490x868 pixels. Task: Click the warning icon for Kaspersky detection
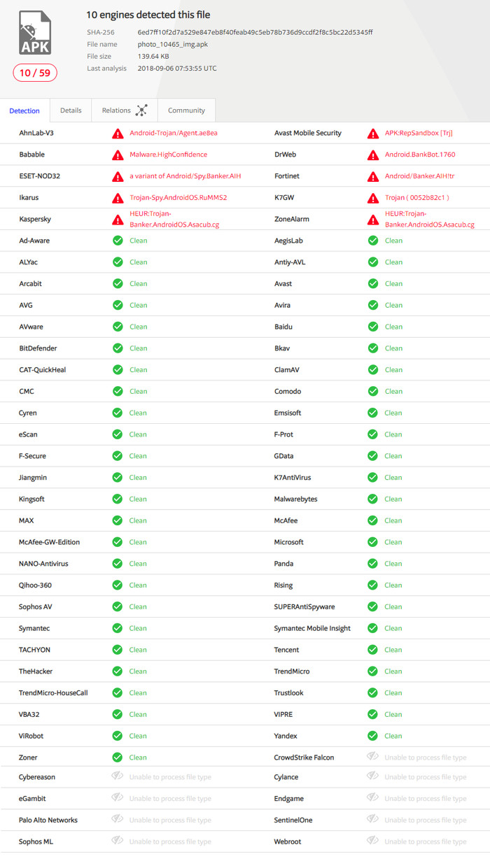pyautogui.click(x=118, y=220)
